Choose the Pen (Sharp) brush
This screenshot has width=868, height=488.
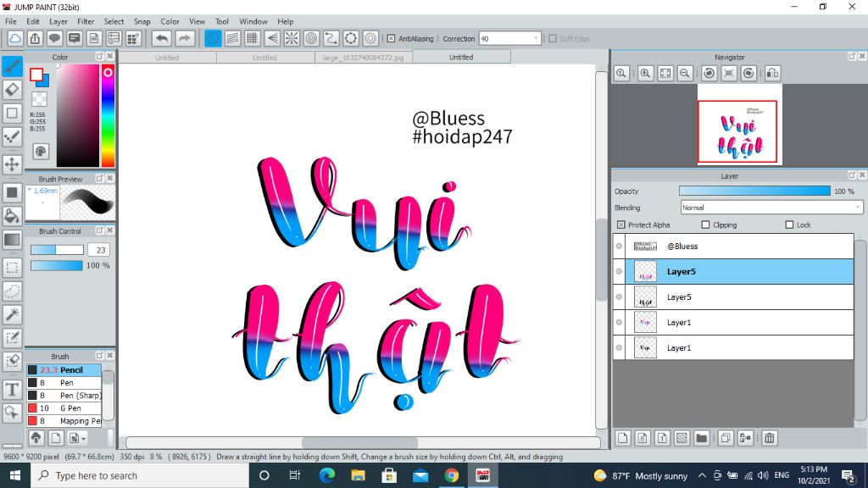(x=64, y=396)
